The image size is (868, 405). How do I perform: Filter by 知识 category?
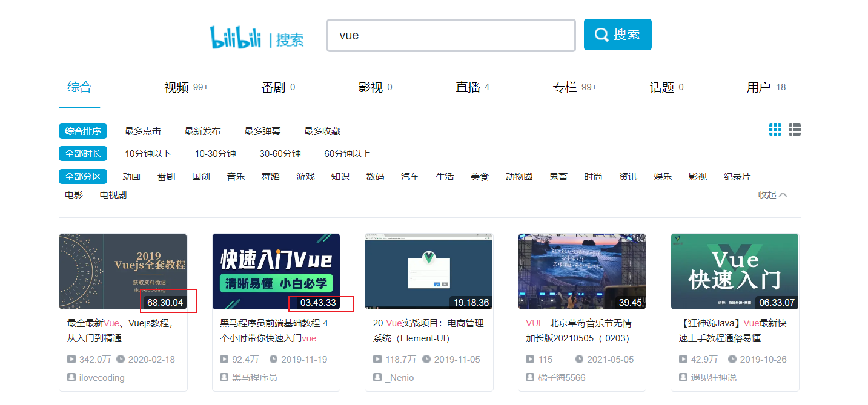coord(340,177)
